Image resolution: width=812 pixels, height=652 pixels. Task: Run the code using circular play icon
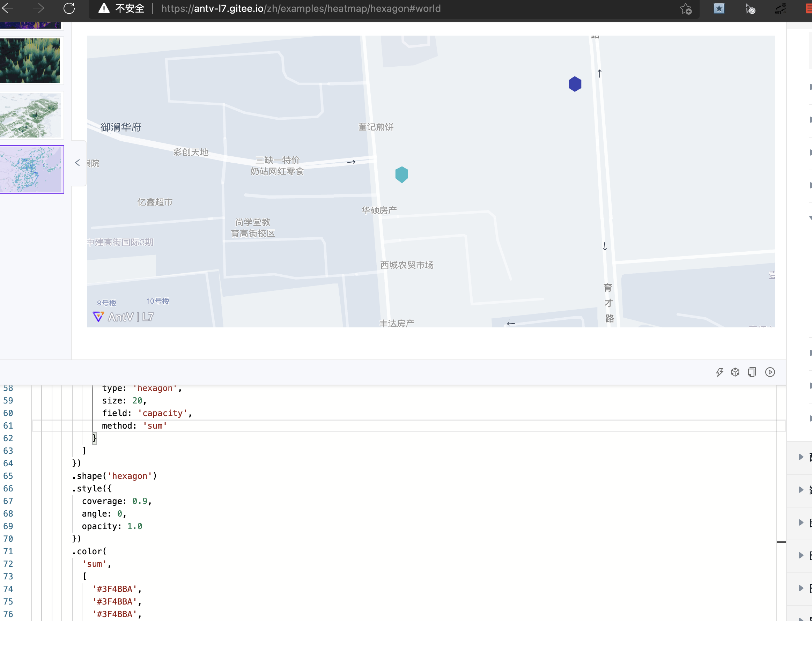point(769,372)
